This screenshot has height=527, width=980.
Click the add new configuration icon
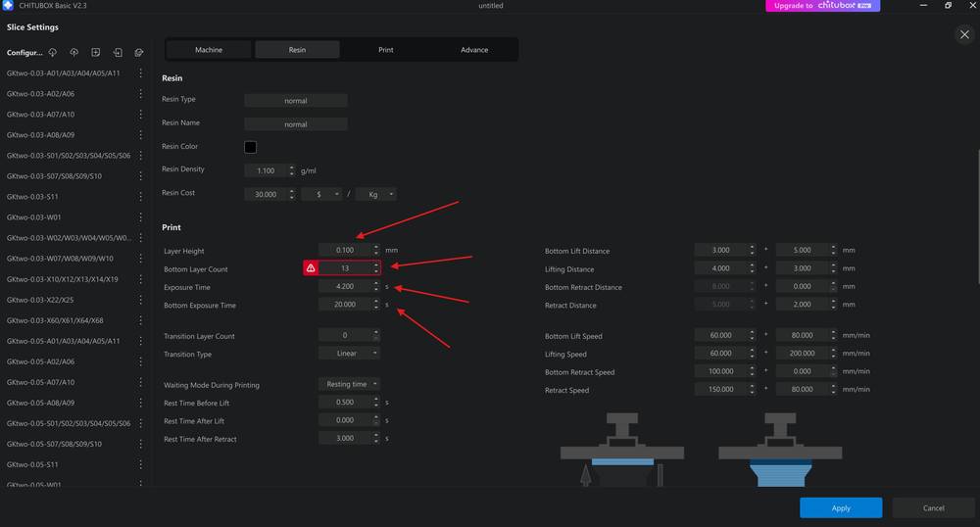pos(96,53)
